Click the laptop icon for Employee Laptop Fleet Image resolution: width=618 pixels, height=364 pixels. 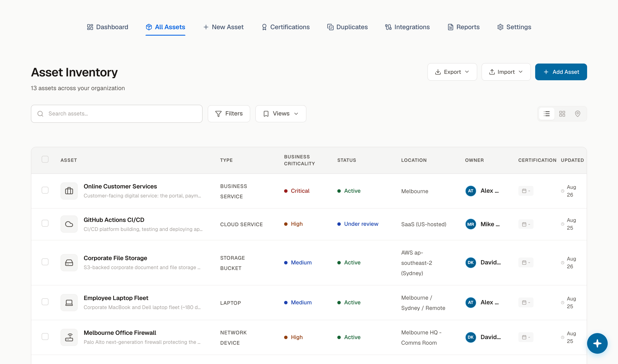pos(69,303)
